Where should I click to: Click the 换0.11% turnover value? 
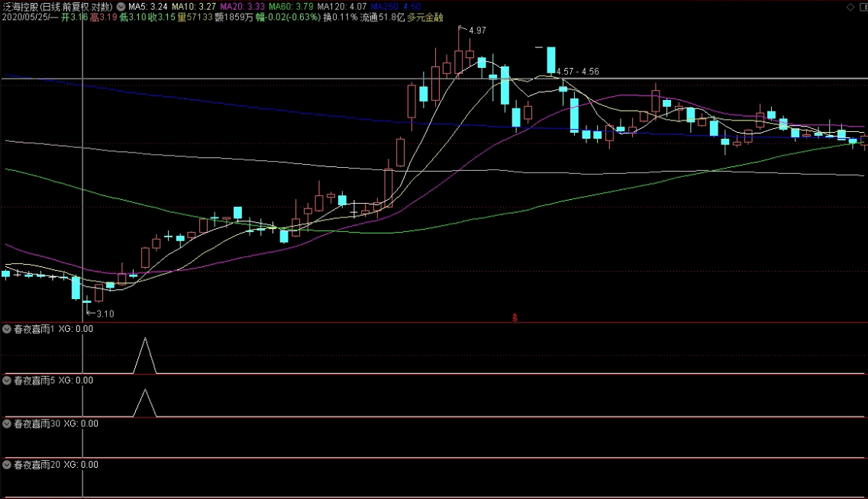(340, 17)
